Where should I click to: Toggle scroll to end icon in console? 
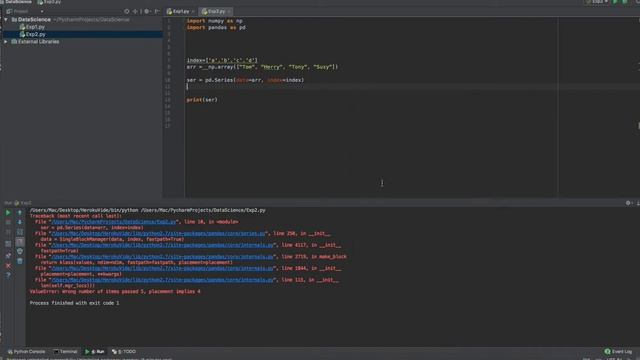[20, 242]
